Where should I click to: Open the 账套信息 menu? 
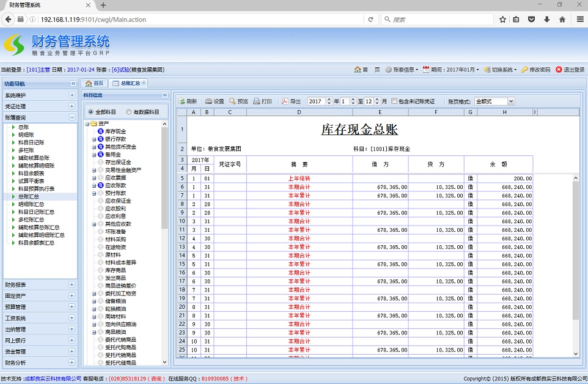point(402,70)
